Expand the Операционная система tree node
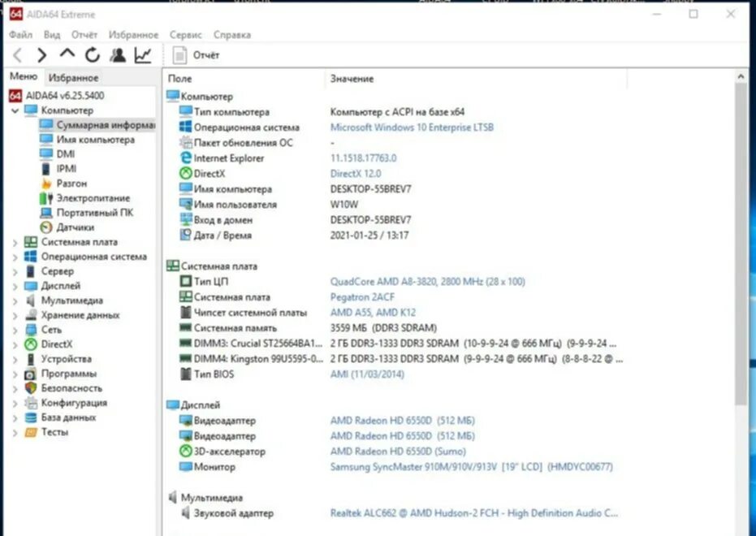This screenshot has width=756, height=536. (x=15, y=257)
